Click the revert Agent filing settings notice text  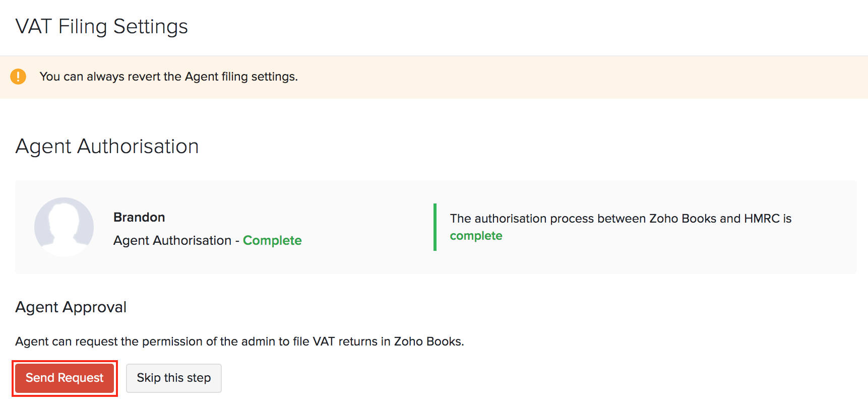pyautogui.click(x=168, y=77)
